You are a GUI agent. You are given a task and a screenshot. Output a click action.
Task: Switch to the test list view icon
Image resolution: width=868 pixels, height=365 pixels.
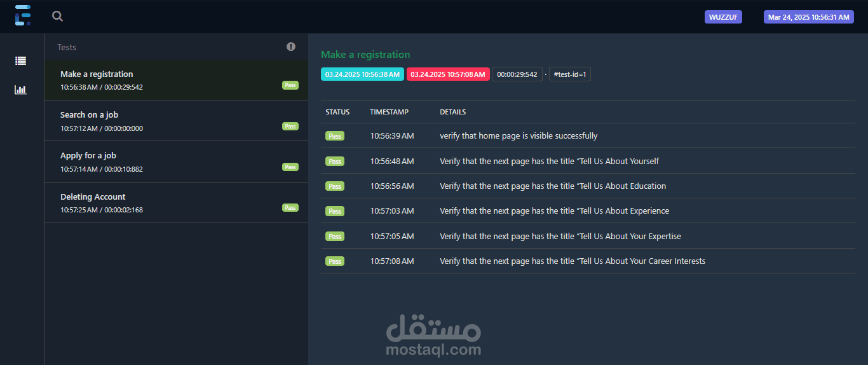pos(21,61)
